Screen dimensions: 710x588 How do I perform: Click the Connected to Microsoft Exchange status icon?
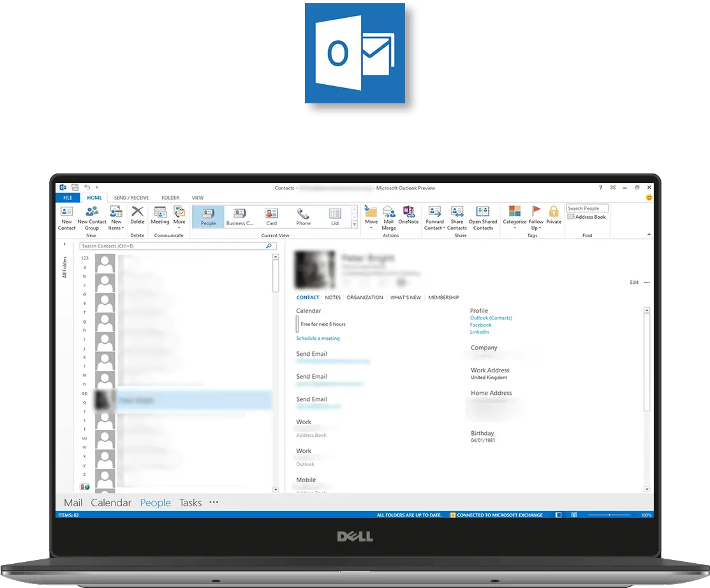452,515
